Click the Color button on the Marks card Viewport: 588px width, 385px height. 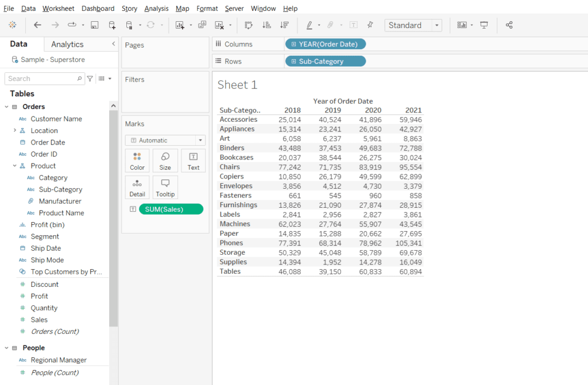[x=137, y=161]
